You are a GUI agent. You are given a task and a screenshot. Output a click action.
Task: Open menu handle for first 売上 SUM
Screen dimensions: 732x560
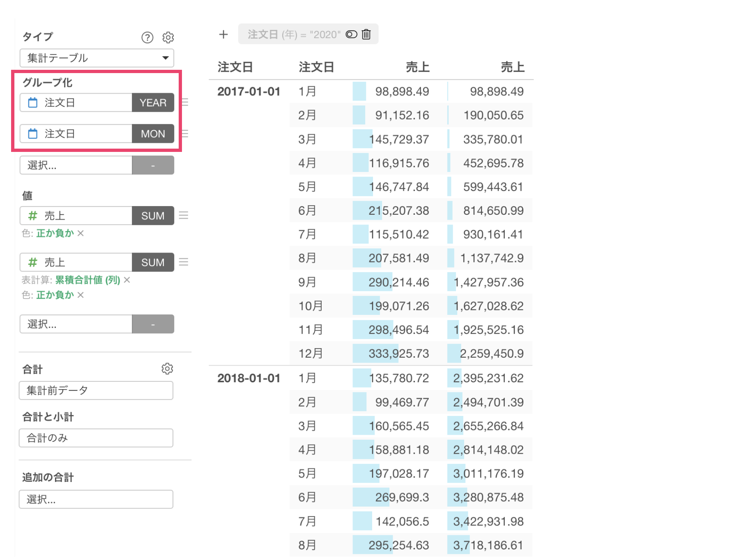point(184,216)
